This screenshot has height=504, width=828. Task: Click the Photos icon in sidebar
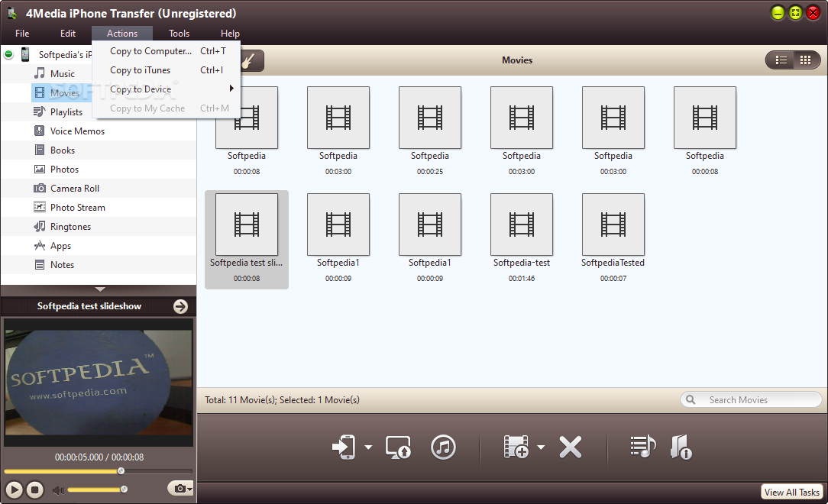click(40, 170)
